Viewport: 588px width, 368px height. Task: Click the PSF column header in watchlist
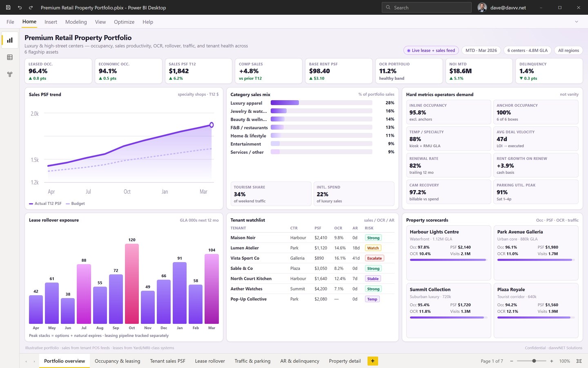pos(318,228)
